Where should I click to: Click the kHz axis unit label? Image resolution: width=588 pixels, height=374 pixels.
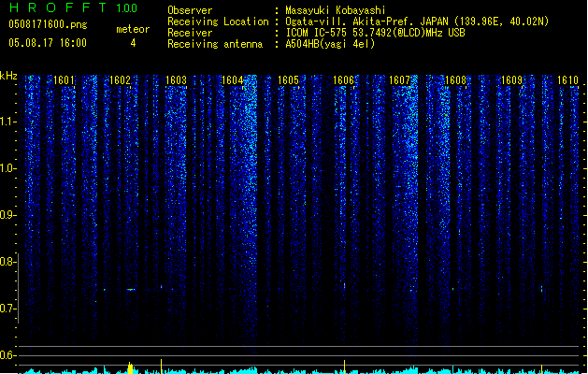8,76
